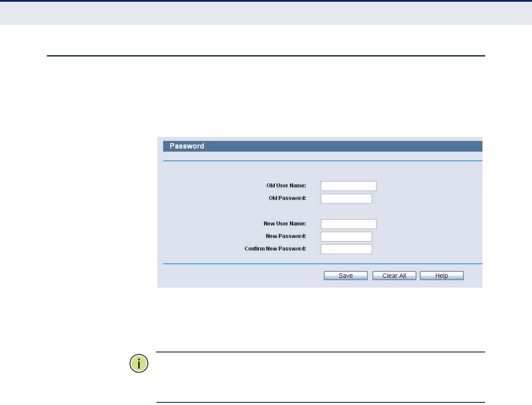Click the Old User Name input field

349,186
